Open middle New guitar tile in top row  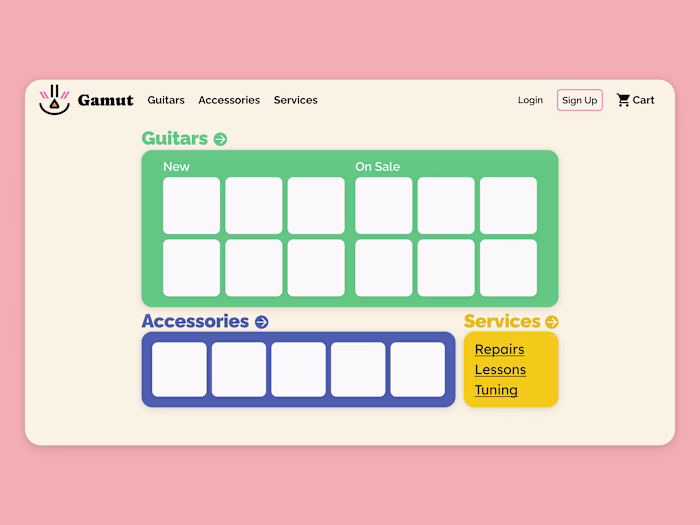254,205
